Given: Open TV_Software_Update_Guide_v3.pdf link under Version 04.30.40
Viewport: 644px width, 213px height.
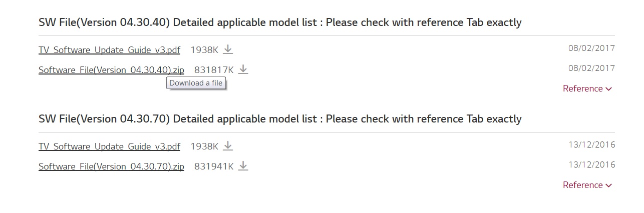Looking at the screenshot, I should point(109,50).
